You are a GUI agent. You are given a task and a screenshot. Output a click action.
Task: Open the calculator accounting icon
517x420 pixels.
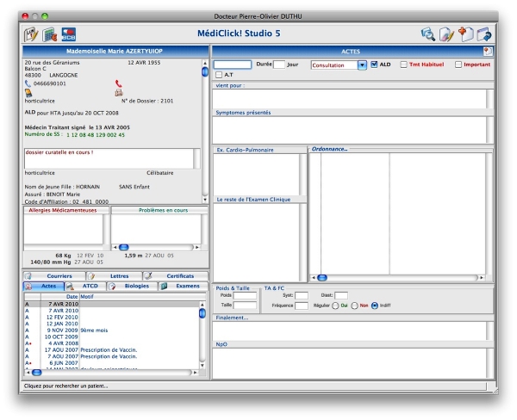pyautogui.click(x=50, y=34)
